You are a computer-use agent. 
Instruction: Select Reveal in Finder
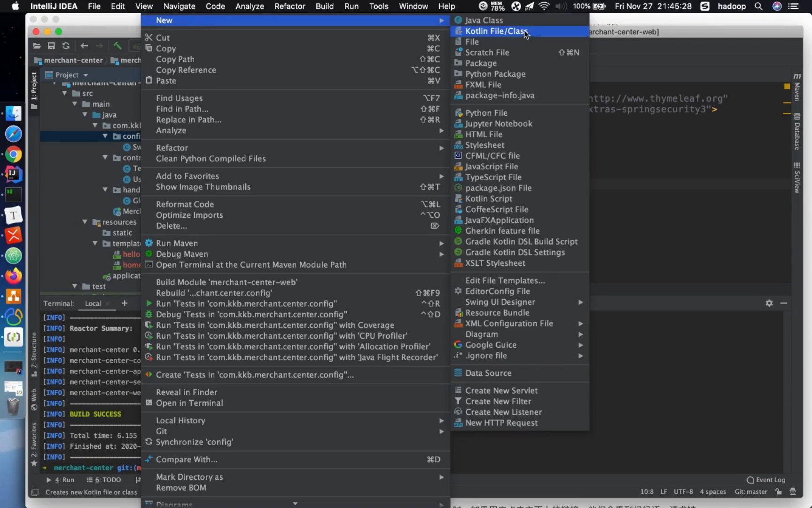coord(295,392)
